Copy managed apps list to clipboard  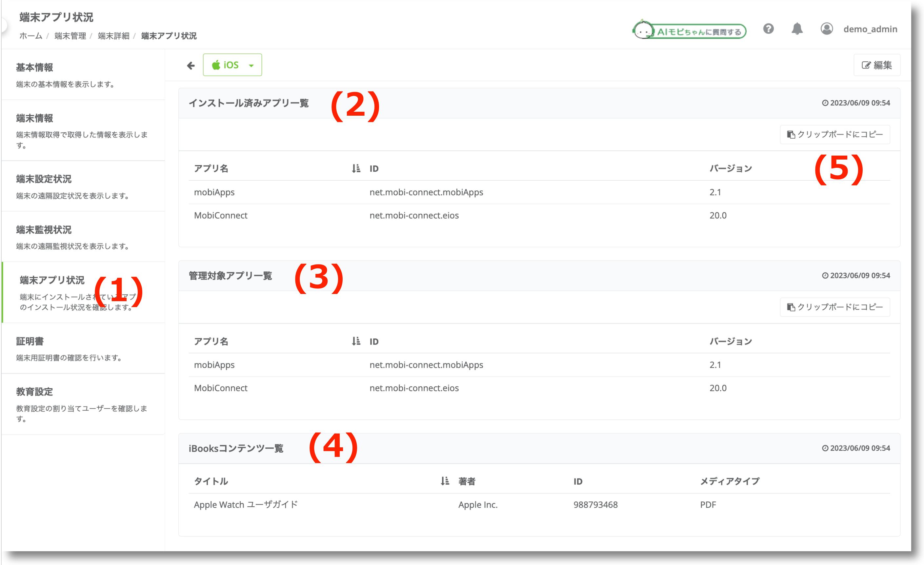tap(835, 307)
